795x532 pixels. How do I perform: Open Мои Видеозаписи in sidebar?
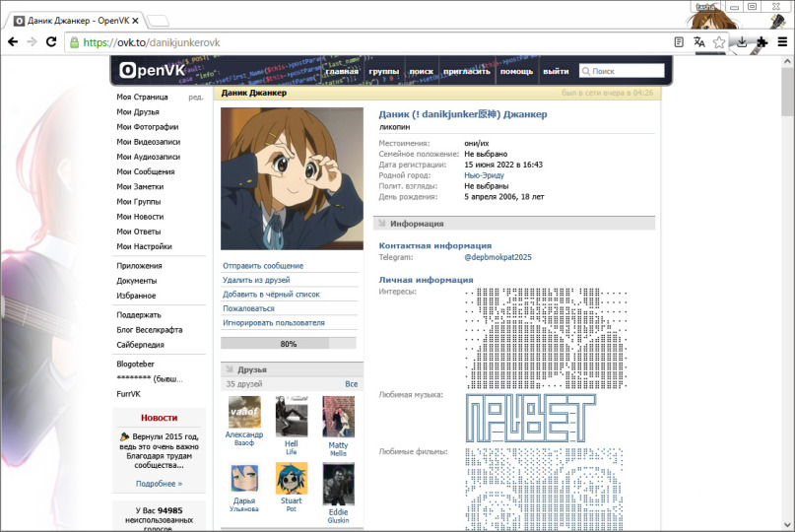point(149,142)
